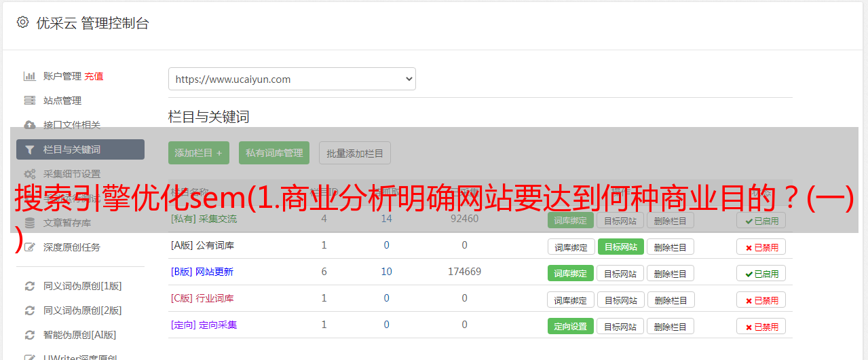Click the cloud upload icon for 接口文件相关

point(29,125)
